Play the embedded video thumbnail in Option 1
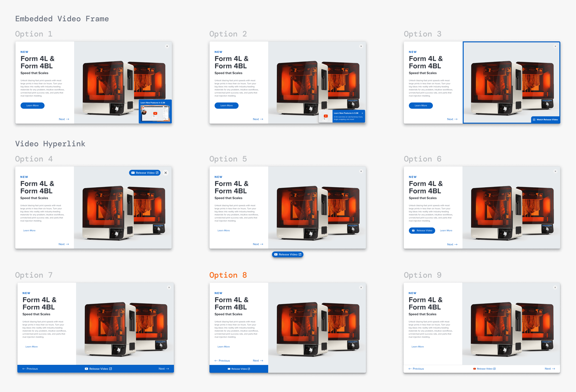576x392 pixels. (x=155, y=114)
